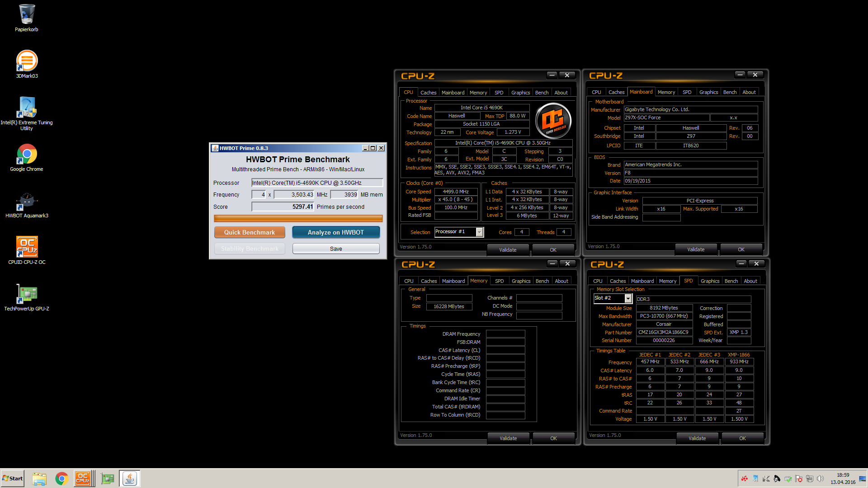The image size is (868, 488).
Task: Click Core Speed value 4499.0 MHz
Action: point(456,192)
